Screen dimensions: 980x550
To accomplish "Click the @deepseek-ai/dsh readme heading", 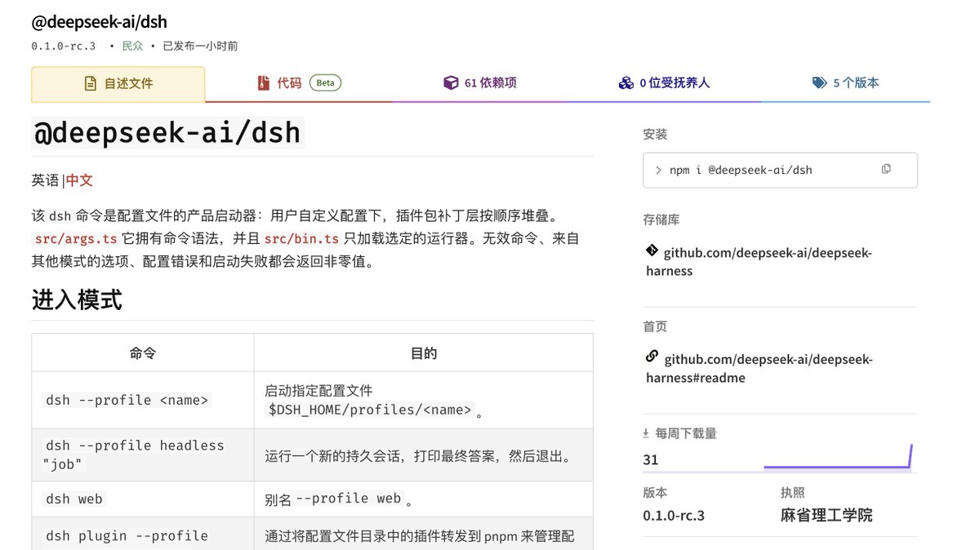I will click(167, 132).
